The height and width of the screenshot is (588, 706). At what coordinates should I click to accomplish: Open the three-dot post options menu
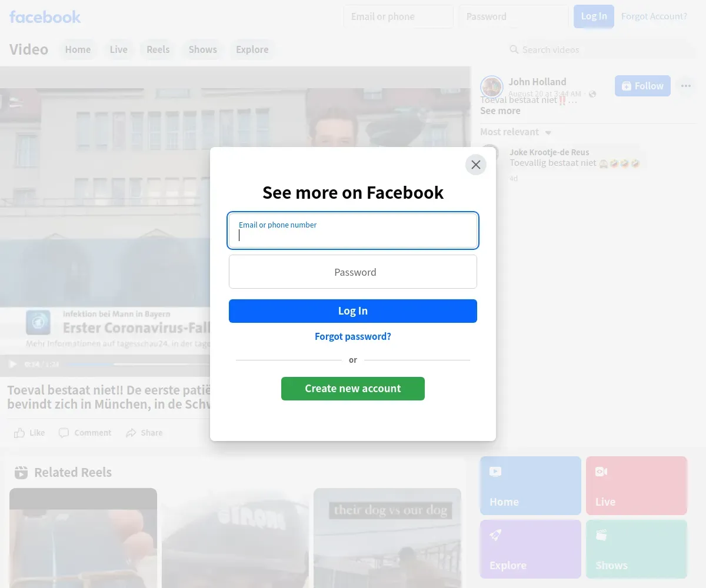686,86
